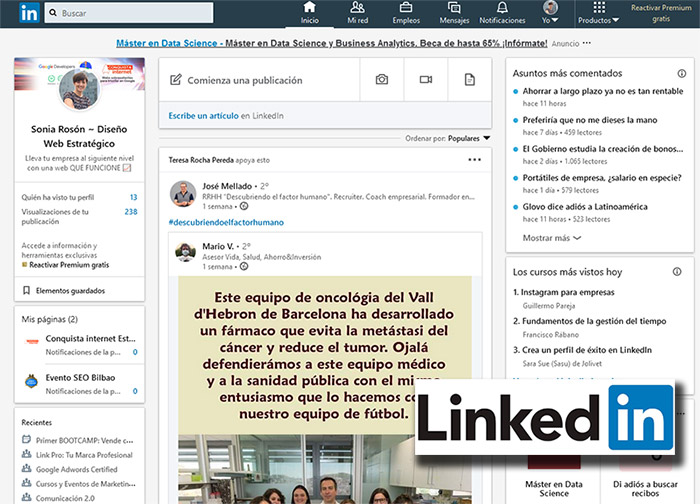Open the Conquista internet page
The image size is (700, 504).
pyautogui.click(x=90, y=338)
